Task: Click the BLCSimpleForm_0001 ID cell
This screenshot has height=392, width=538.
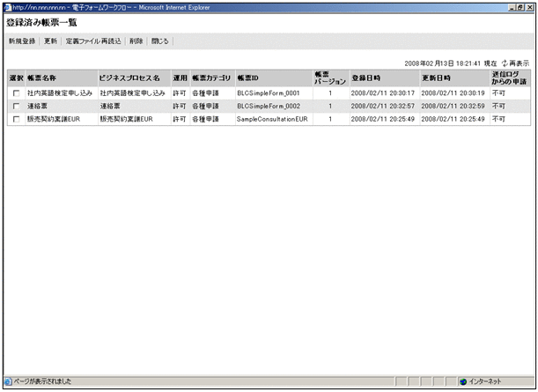Action: point(269,93)
